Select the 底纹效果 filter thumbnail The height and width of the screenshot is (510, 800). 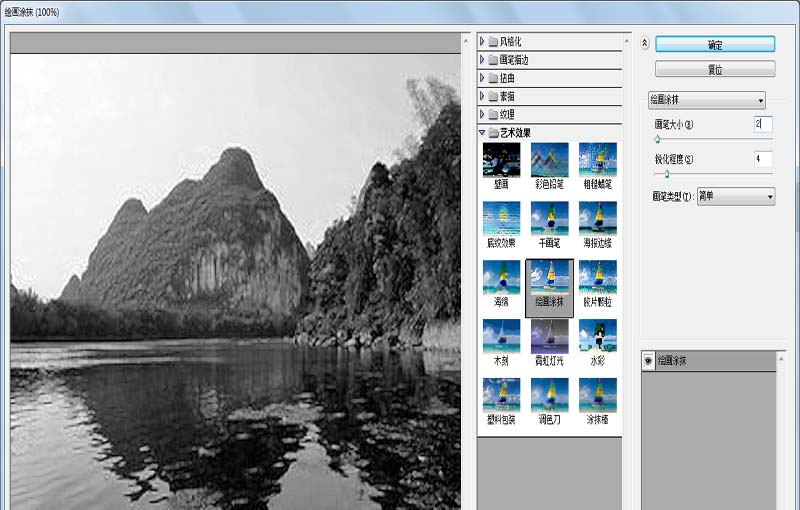(x=502, y=219)
